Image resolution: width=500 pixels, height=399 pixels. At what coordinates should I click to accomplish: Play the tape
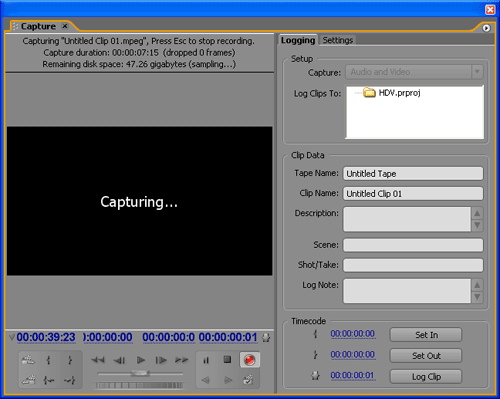141,360
